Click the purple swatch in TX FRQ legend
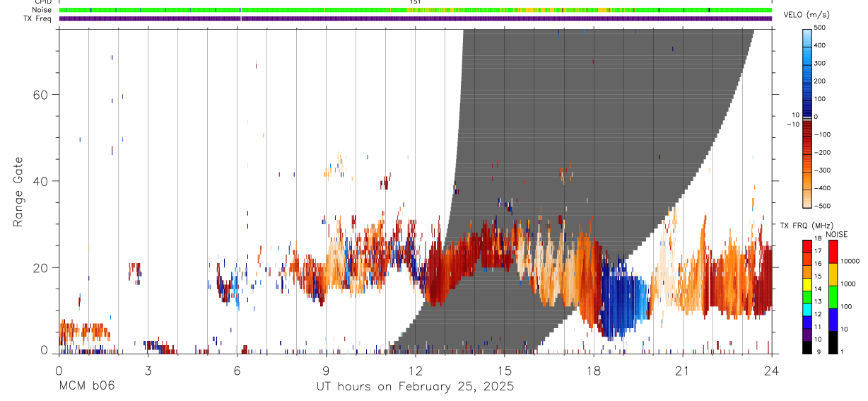 (x=807, y=335)
